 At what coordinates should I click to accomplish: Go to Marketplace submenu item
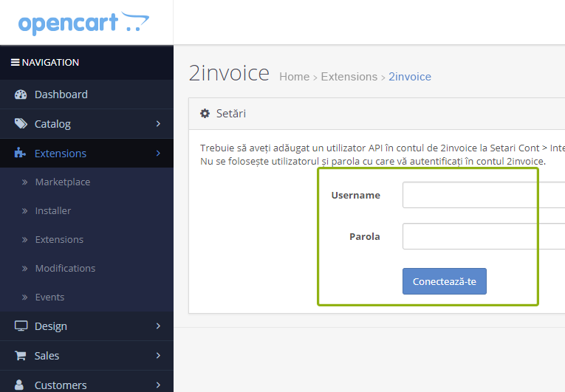point(86,182)
